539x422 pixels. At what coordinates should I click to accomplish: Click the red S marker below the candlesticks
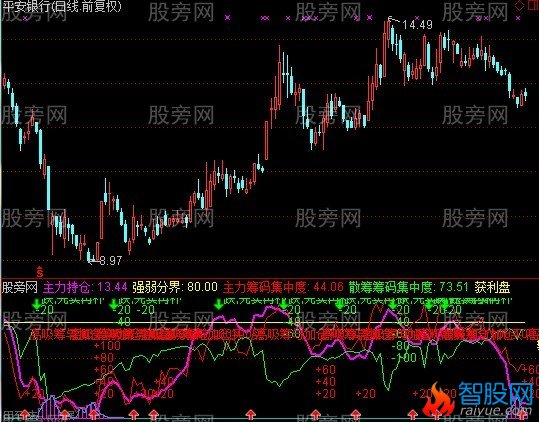pyautogui.click(x=40, y=271)
